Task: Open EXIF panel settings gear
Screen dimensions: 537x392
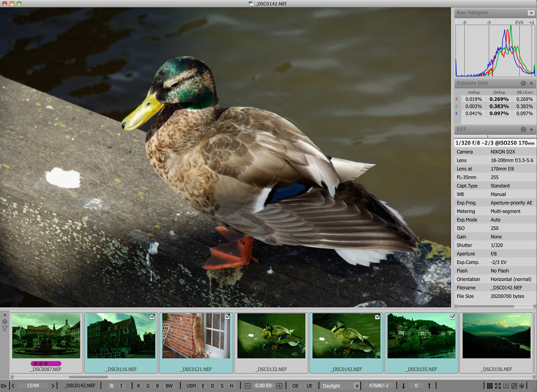Action: [x=523, y=129]
